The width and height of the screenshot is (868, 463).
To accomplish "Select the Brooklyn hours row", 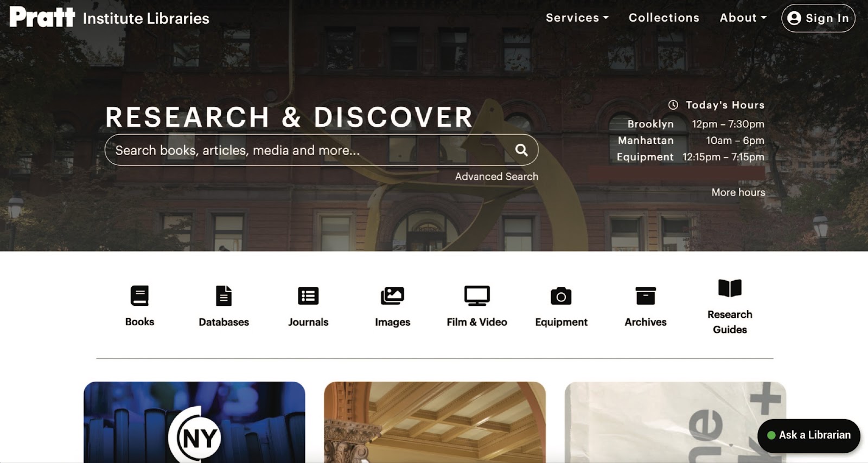I will 695,124.
